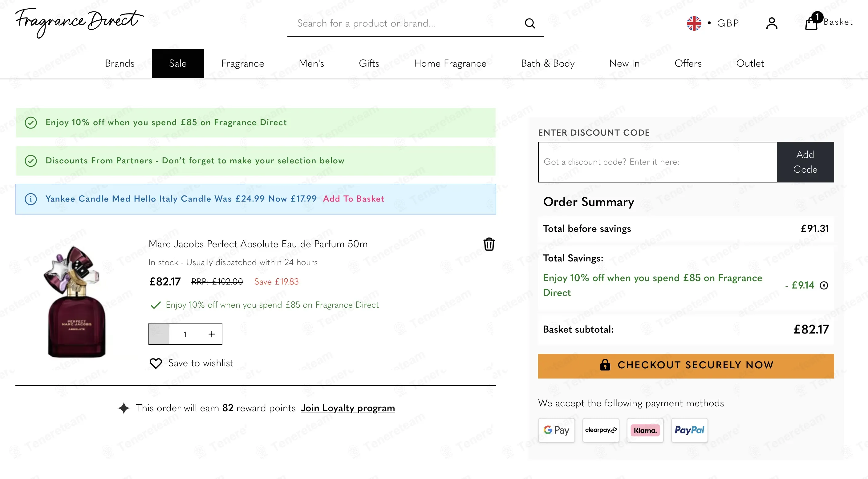
Task: Click the reward points star icon
Action: click(x=124, y=408)
